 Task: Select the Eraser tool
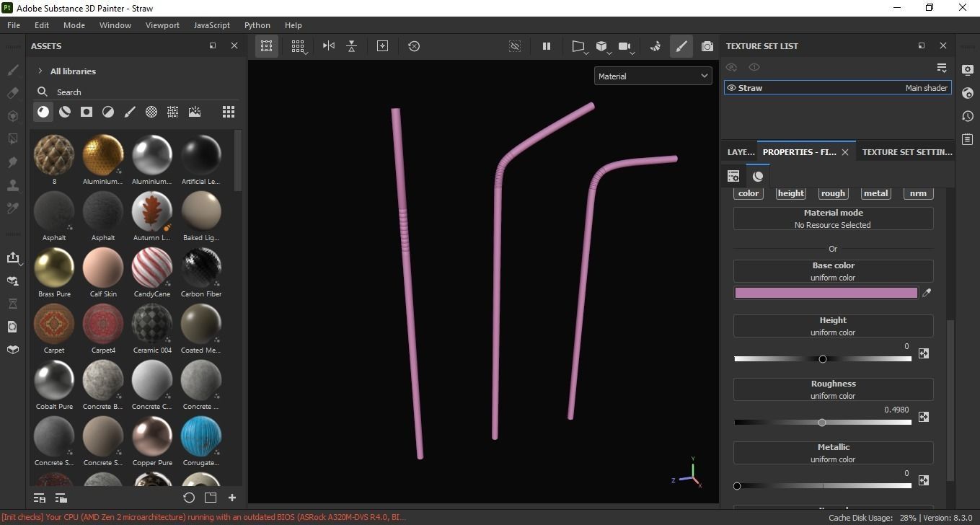pos(12,93)
